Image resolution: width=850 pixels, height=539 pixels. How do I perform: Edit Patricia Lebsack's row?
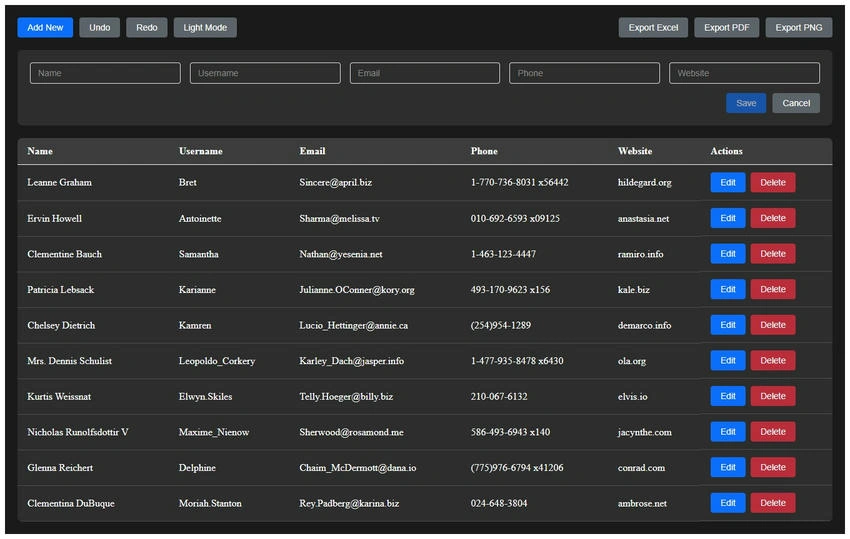pos(727,290)
